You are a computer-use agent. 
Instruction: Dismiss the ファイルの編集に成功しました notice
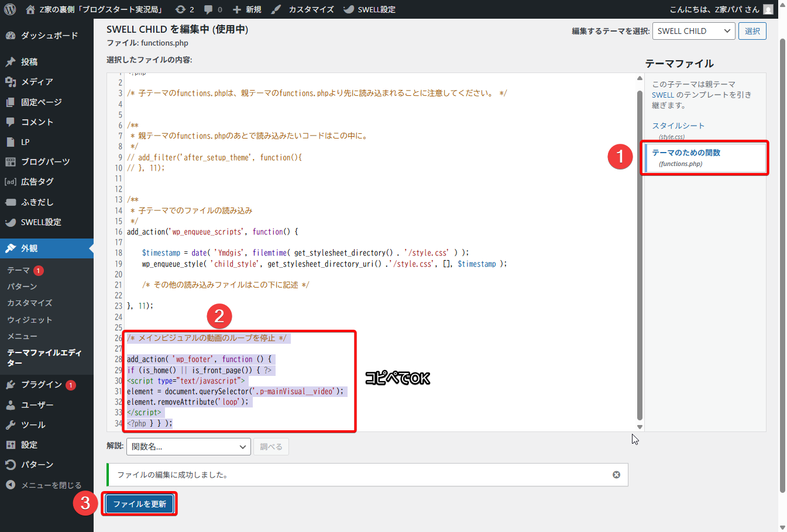[x=616, y=475]
